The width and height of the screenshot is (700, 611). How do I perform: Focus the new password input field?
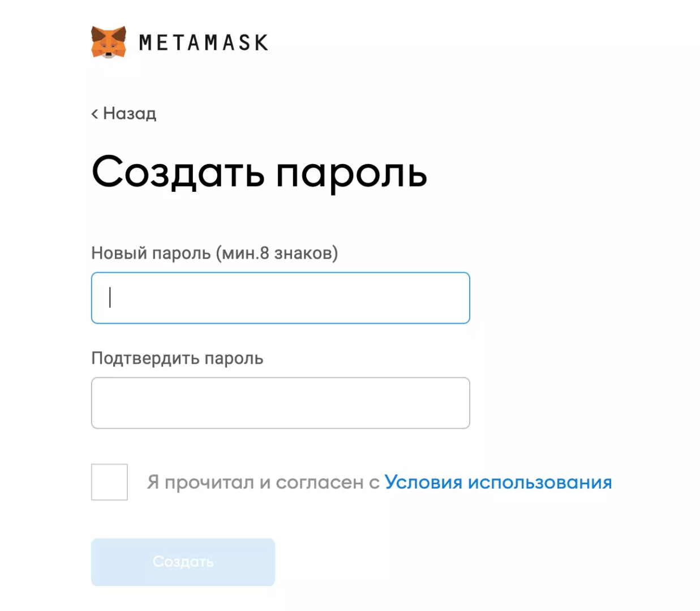pos(280,298)
